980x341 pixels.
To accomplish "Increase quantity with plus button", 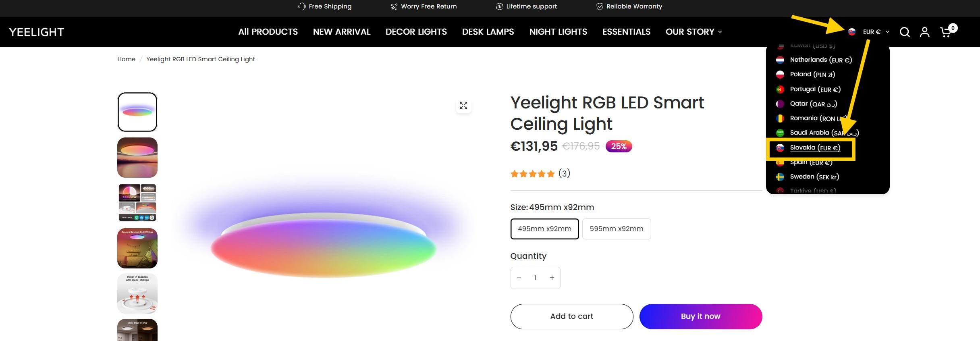I will (552, 278).
